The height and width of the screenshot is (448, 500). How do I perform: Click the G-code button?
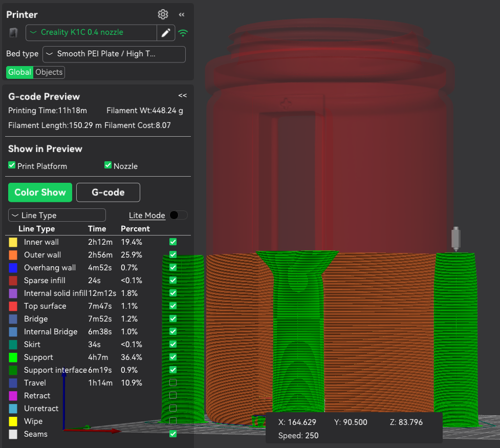coord(108,193)
